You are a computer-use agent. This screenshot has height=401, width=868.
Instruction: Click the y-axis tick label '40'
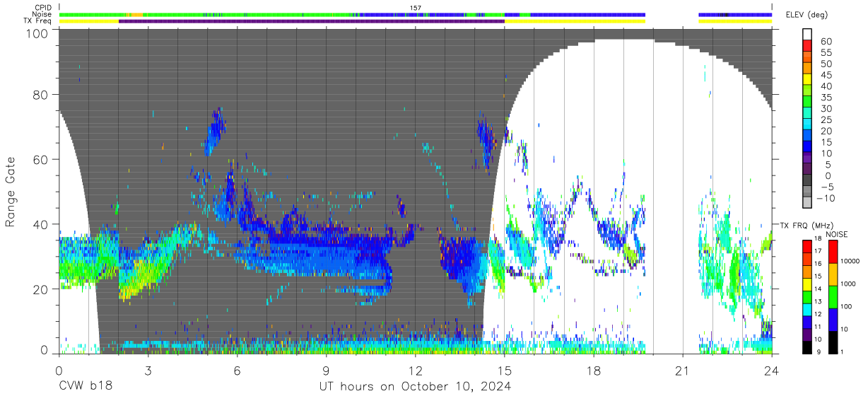pos(40,224)
